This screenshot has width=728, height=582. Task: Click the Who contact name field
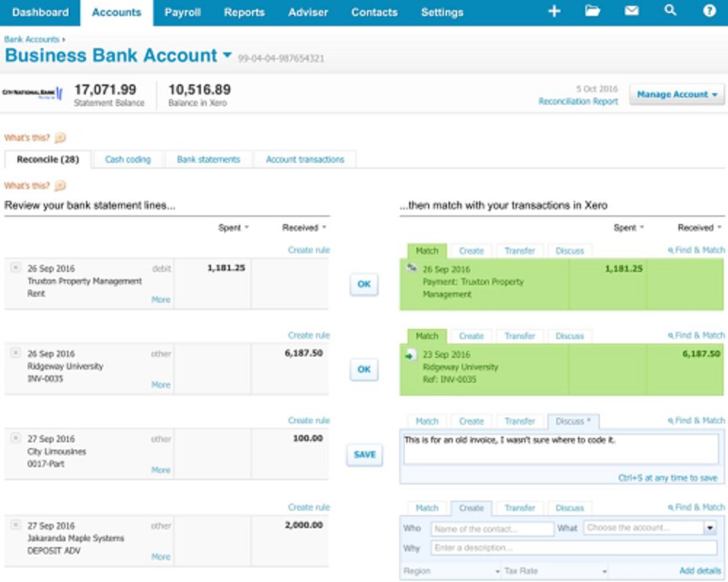[492, 529]
